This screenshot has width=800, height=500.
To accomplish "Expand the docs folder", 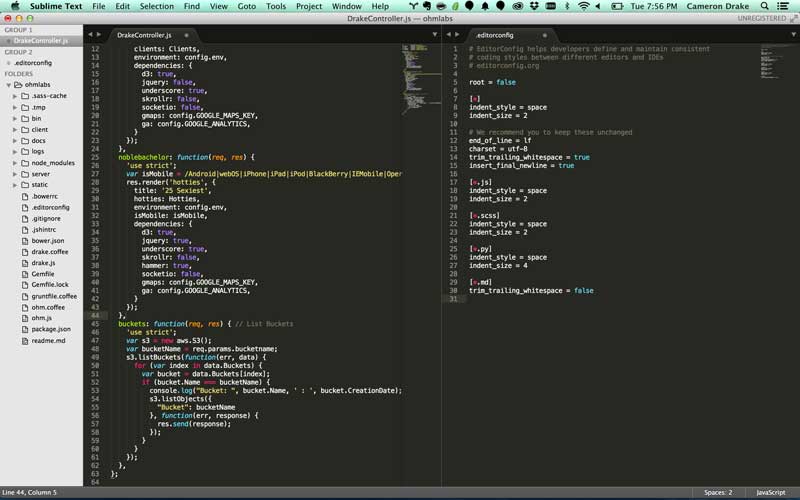I will pos(15,141).
